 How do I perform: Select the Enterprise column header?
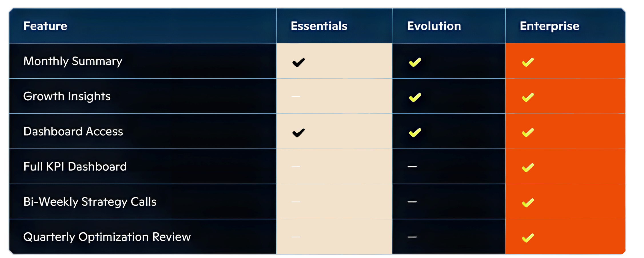tap(549, 26)
